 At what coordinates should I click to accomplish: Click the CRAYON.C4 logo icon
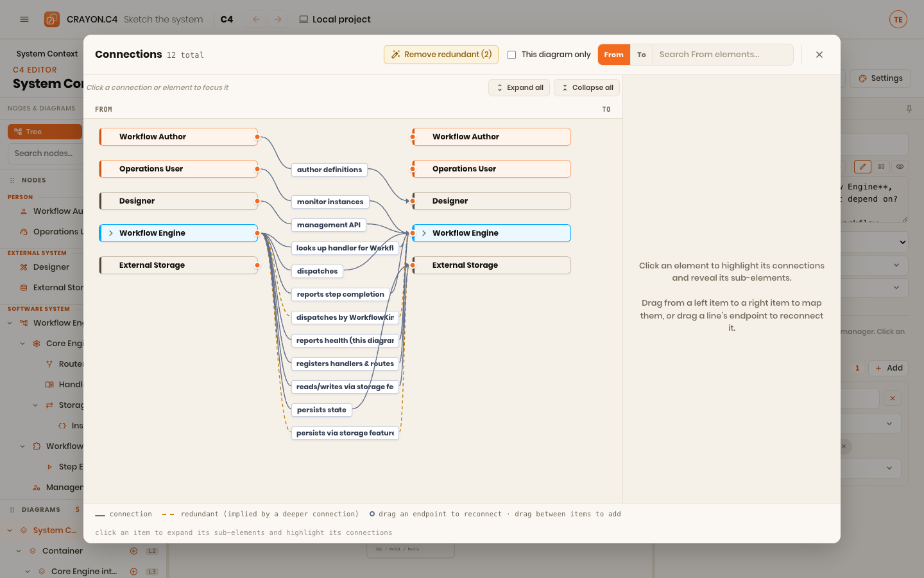coord(52,19)
